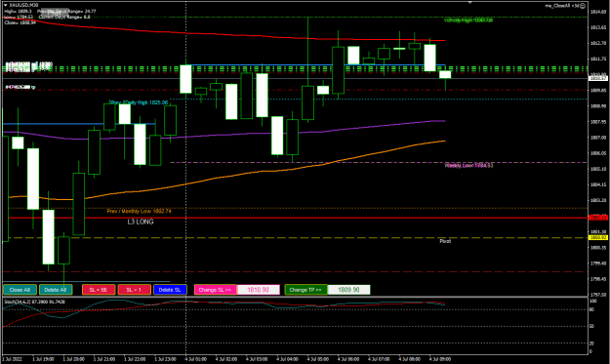
Task: Click the stop loss price field 1810.90
Action: coord(258,290)
